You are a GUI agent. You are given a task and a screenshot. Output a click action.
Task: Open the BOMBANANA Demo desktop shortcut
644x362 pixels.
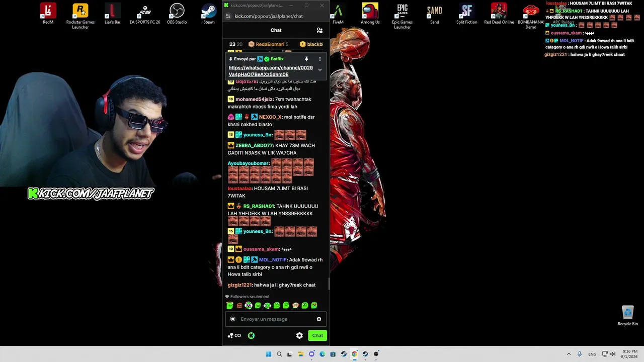[x=531, y=16]
